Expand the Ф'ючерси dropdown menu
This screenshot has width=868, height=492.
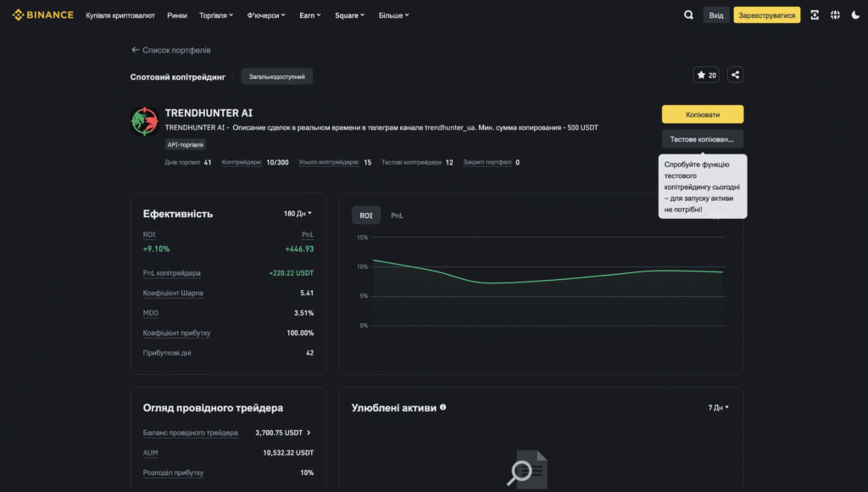click(266, 15)
